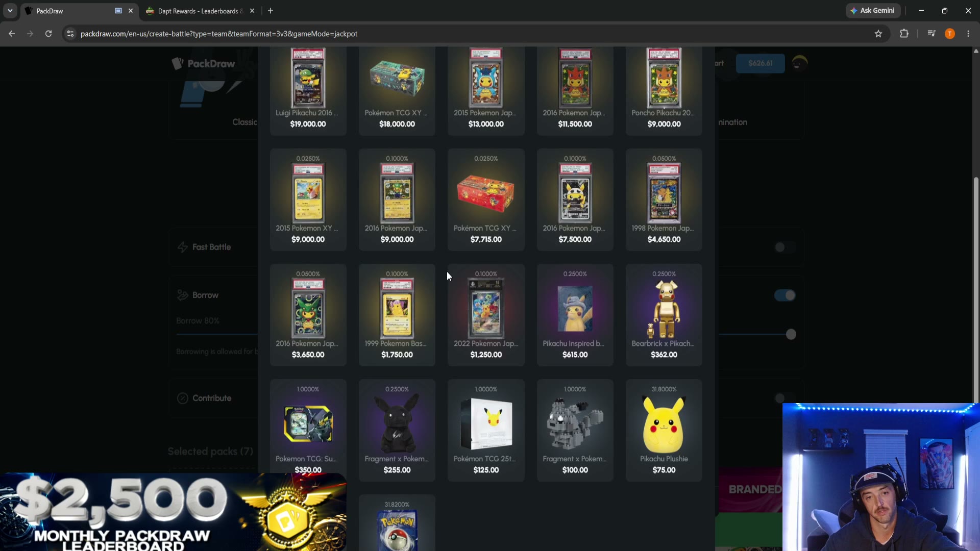Open the tab search dropdown arrow
Image resolution: width=980 pixels, height=551 pixels.
pyautogui.click(x=10, y=11)
